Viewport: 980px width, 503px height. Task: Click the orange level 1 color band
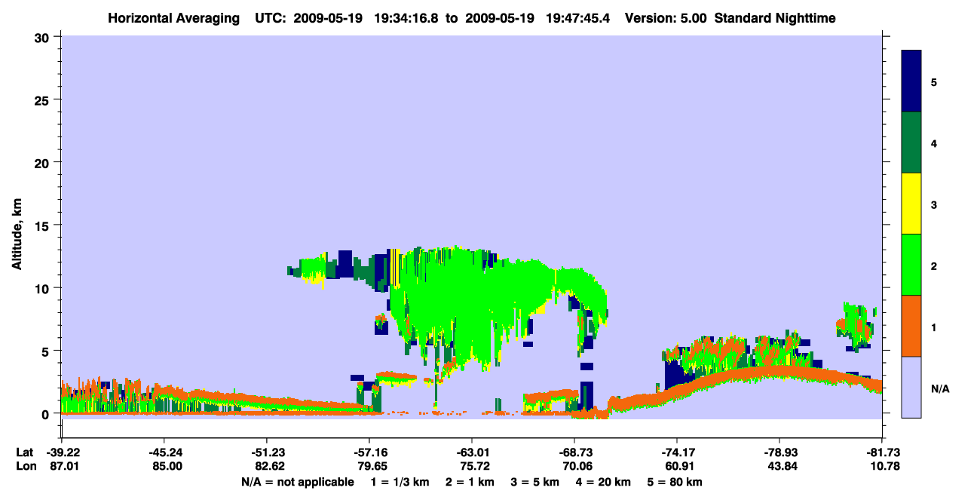911,326
